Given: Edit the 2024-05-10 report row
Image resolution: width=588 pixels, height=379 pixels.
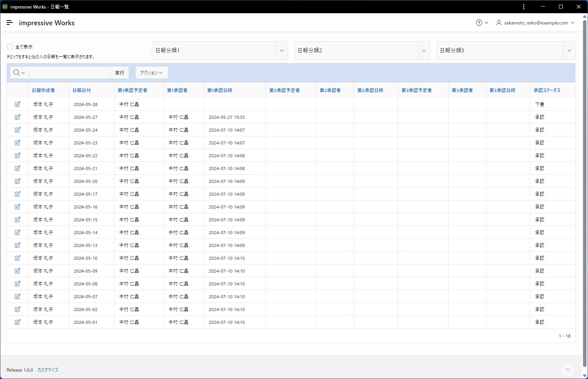Looking at the screenshot, I should [x=17, y=258].
